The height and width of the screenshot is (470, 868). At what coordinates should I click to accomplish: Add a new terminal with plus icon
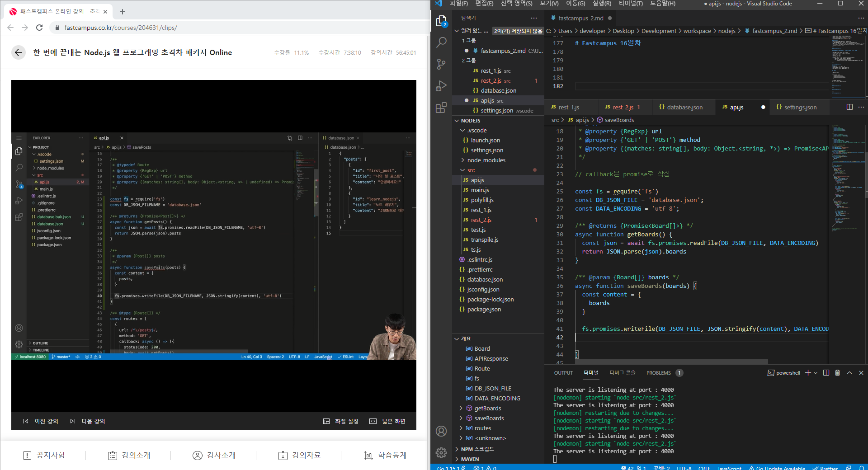tap(808, 373)
